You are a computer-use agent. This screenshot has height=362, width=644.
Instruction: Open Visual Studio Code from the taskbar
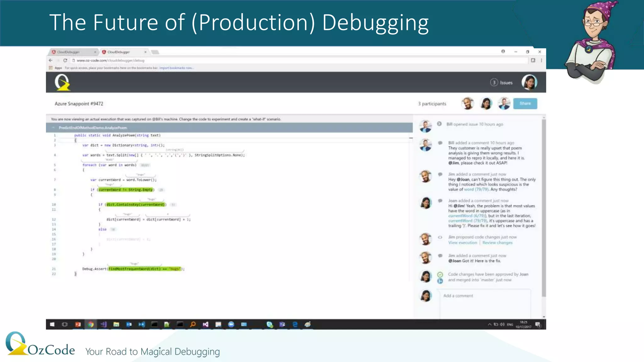(x=142, y=324)
